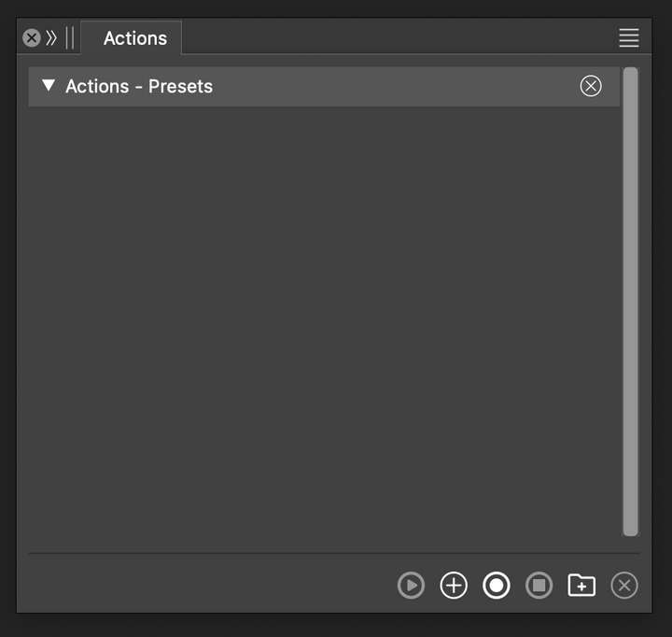This screenshot has width=672, height=637.
Task: Click the vertical scrollbar in actions list
Action: point(630,302)
